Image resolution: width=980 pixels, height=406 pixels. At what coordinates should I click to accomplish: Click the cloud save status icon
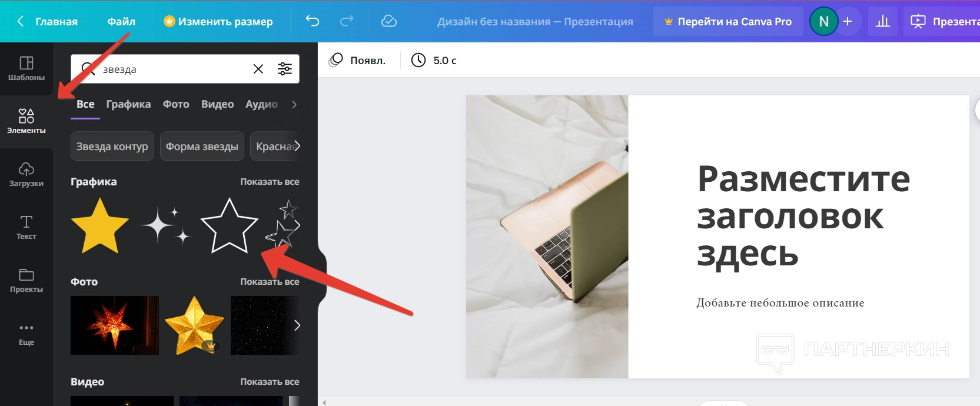(389, 21)
